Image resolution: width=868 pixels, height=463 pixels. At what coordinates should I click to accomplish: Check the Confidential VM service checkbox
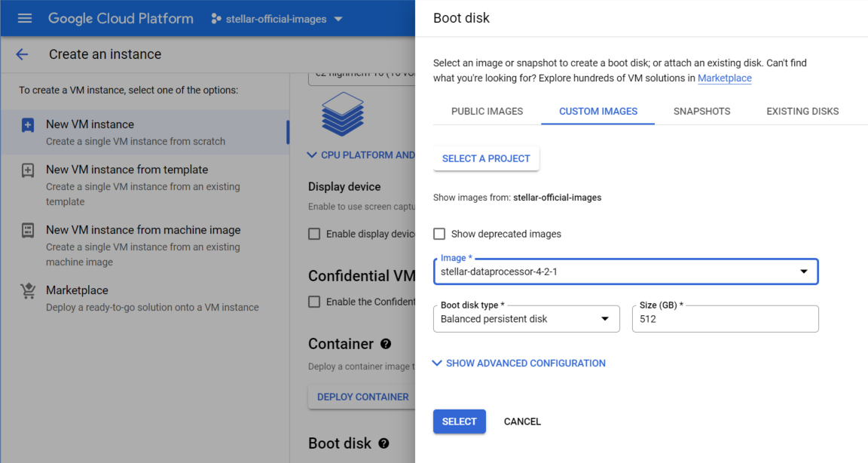coord(314,302)
